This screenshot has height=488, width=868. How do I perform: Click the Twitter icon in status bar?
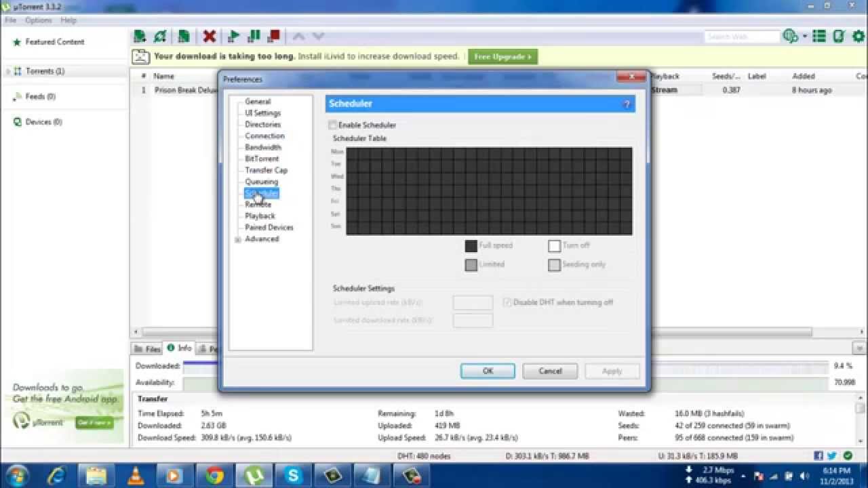pyautogui.click(x=832, y=456)
